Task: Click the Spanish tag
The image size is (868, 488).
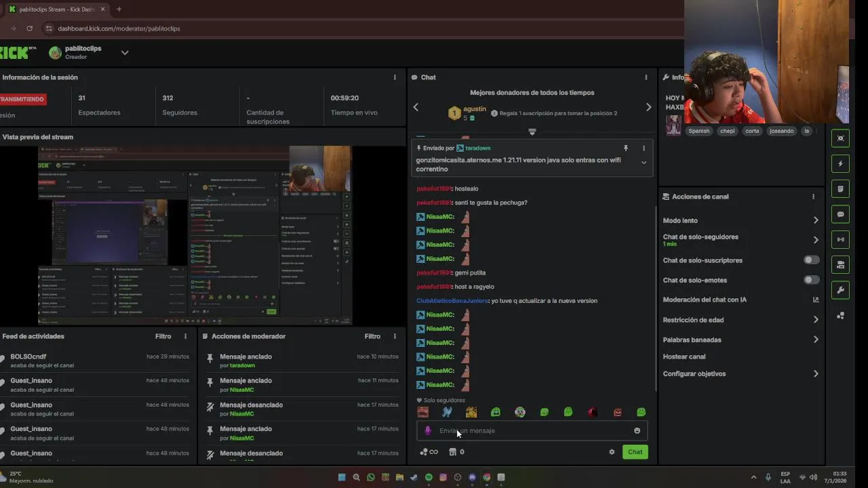Action: 698,131
